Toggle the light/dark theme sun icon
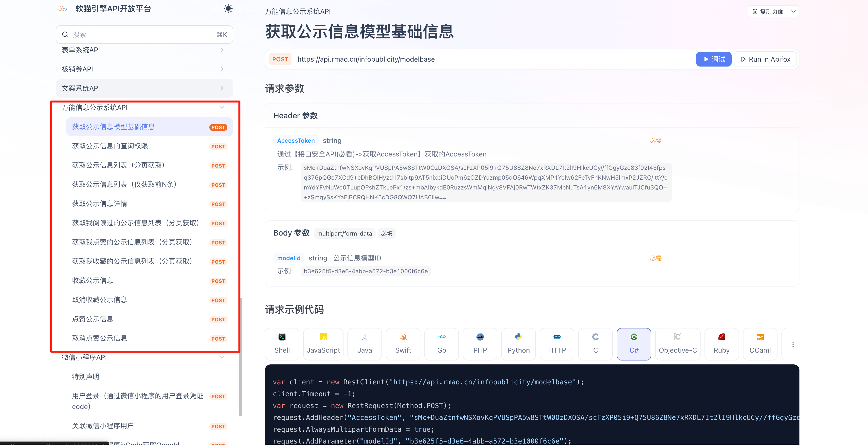This screenshot has height=445, width=868. 228,9
